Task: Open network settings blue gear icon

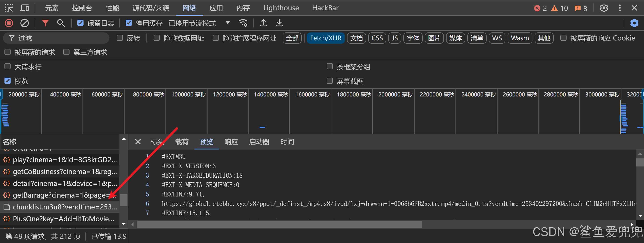Action: (634, 23)
